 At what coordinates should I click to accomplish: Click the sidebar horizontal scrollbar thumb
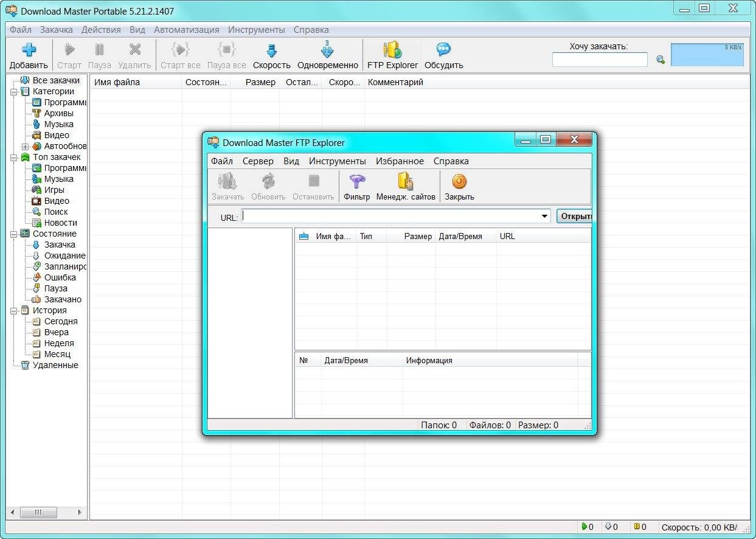[x=38, y=513]
